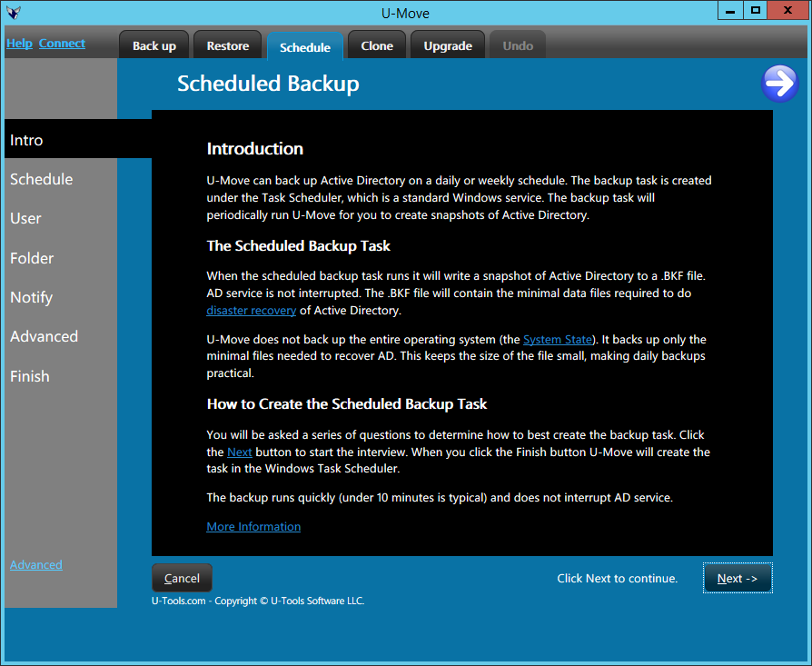
Task: Click the Introduction heading text
Action: pyautogui.click(x=255, y=149)
